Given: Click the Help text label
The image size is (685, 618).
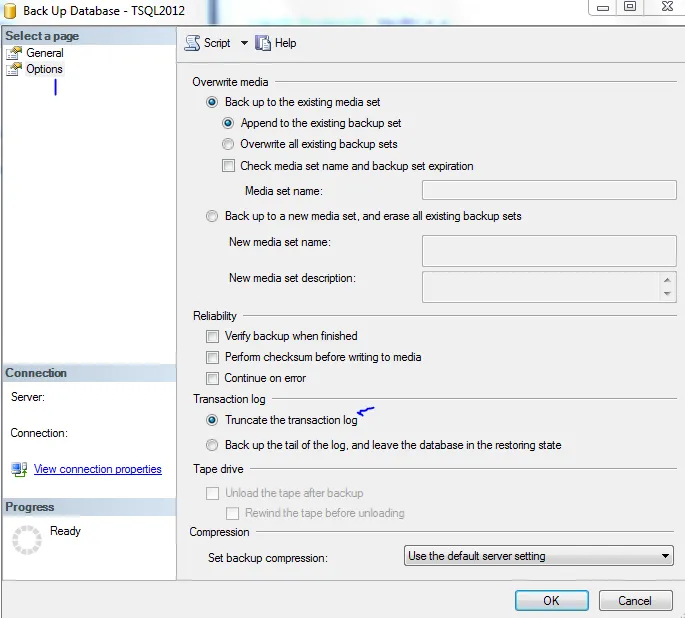Looking at the screenshot, I should click(285, 43).
